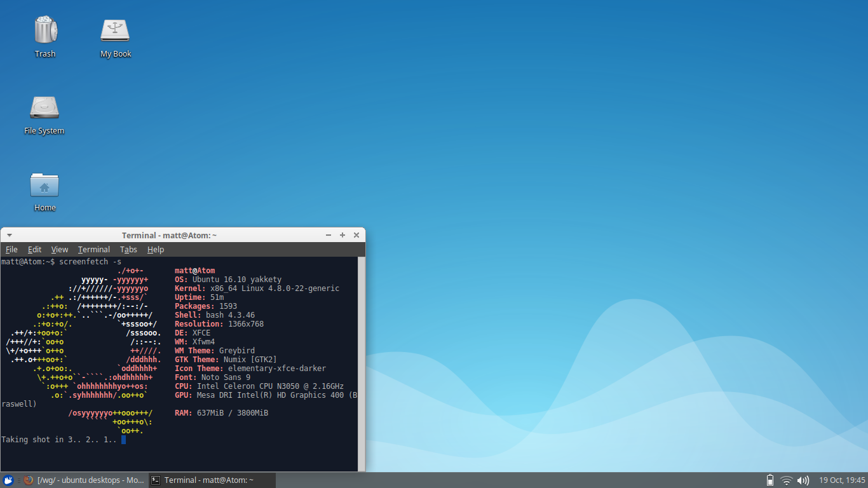Click the terminal icon in the taskbar
The width and height of the screenshot is (868, 488).
pyautogui.click(x=156, y=480)
